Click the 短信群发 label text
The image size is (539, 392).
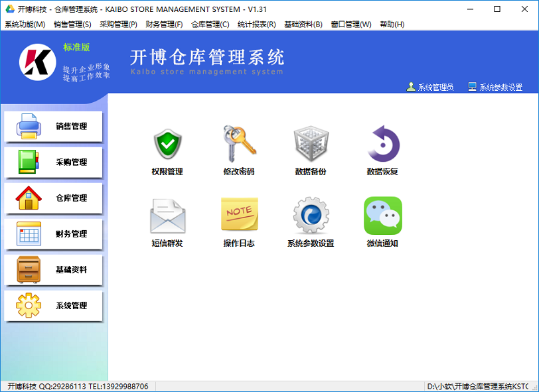click(167, 243)
